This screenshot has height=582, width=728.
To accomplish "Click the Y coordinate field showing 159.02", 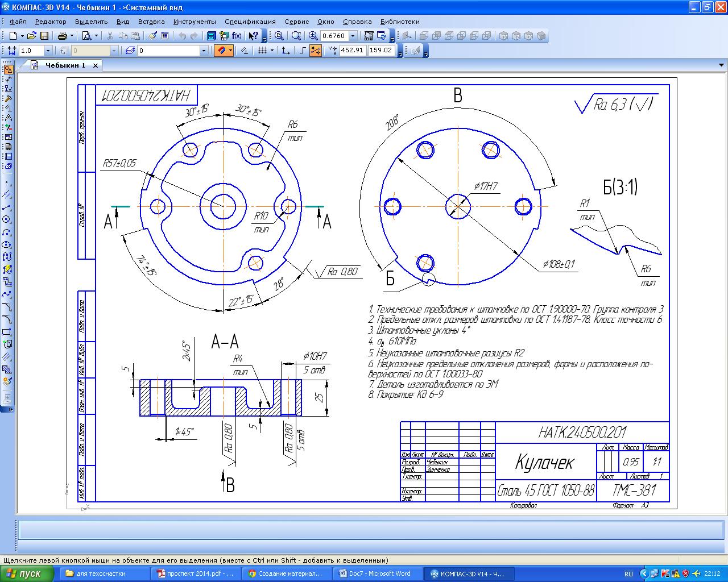I will [381, 50].
